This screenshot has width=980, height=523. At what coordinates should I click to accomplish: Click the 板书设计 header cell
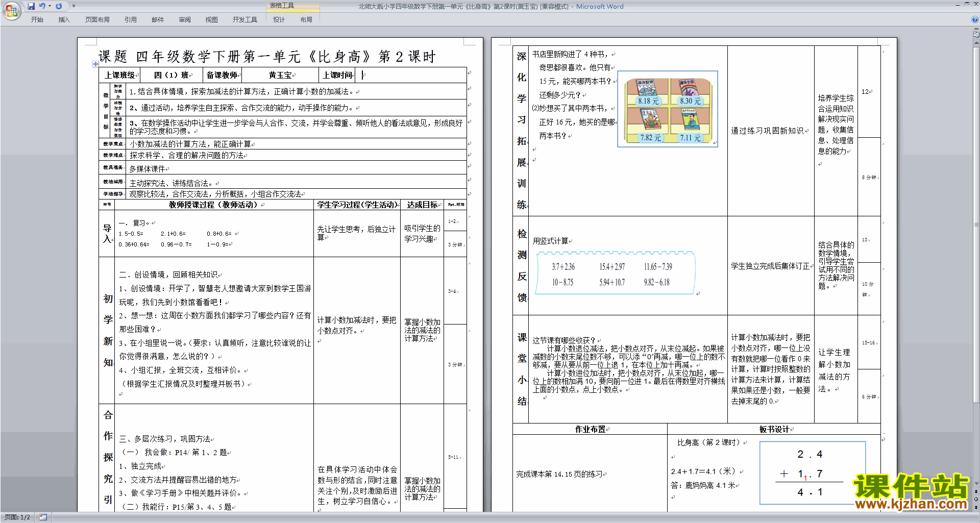(774, 429)
